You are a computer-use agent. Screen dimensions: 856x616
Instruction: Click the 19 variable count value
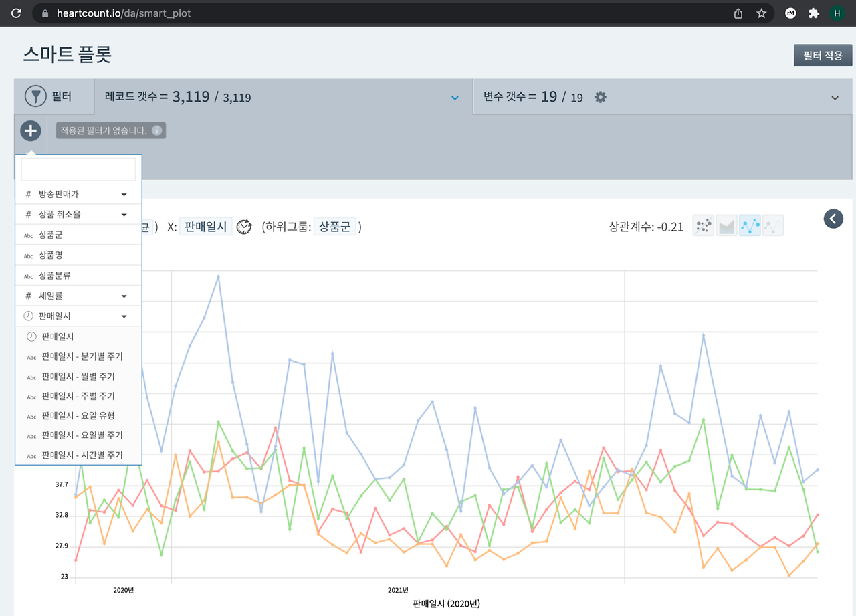549,97
